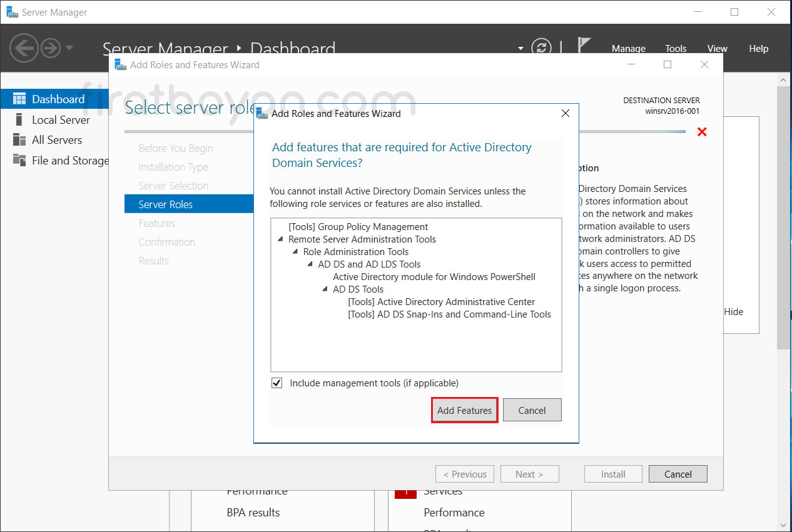Image resolution: width=792 pixels, height=532 pixels.
Task: Click Server Manager vertical scrollbar
Action: click(x=784, y=219)
